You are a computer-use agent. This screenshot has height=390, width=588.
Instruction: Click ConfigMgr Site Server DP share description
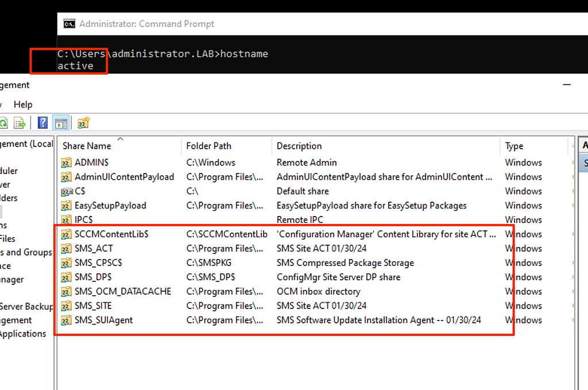click(x=338, y=277)
